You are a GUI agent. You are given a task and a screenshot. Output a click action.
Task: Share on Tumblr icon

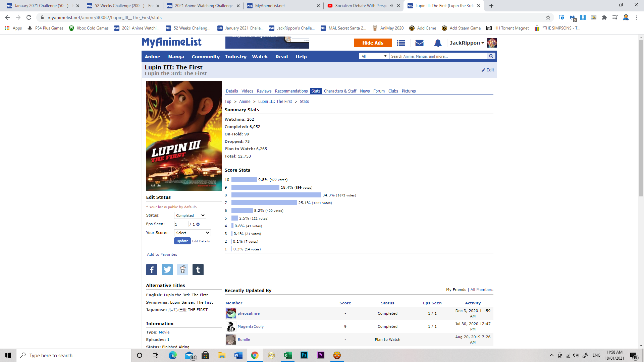tap(198, 269)
